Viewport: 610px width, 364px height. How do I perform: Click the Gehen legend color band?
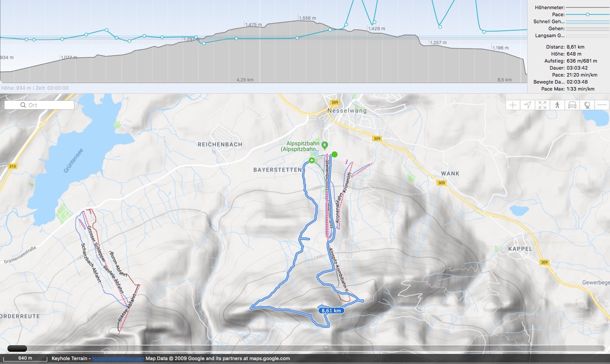click(x=587, y=28)
